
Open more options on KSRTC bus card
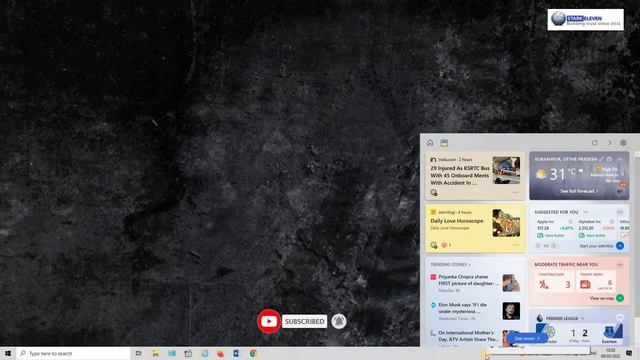[515, 193]
